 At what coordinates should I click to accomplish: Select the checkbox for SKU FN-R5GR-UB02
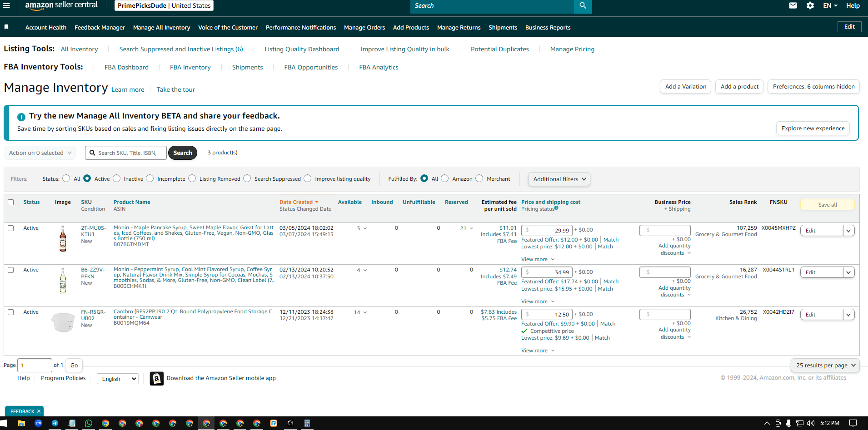click(11, 312)
